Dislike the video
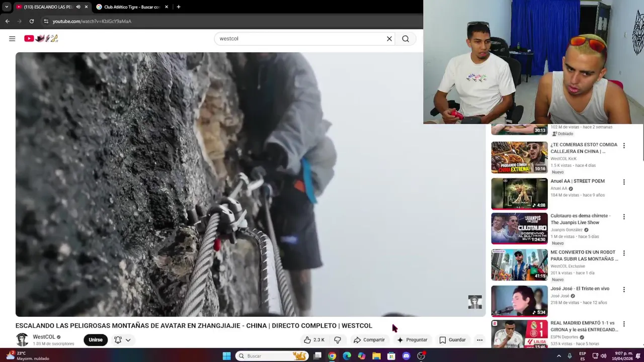644x362 pixels. [x=338, y=340]
